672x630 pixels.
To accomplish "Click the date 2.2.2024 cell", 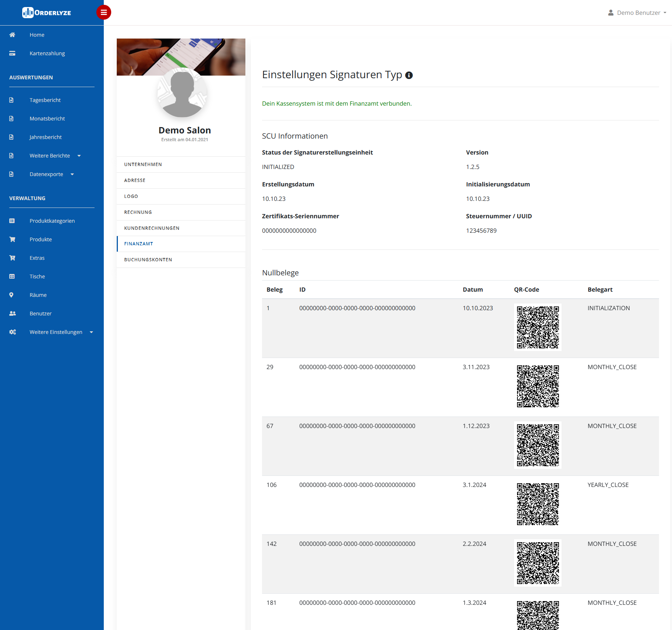I will click(x=474, y=544).
